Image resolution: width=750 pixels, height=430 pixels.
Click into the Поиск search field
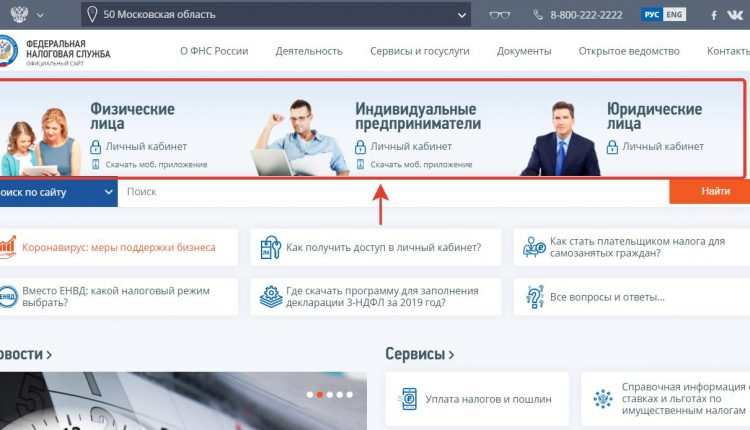[x=393, y=192]
